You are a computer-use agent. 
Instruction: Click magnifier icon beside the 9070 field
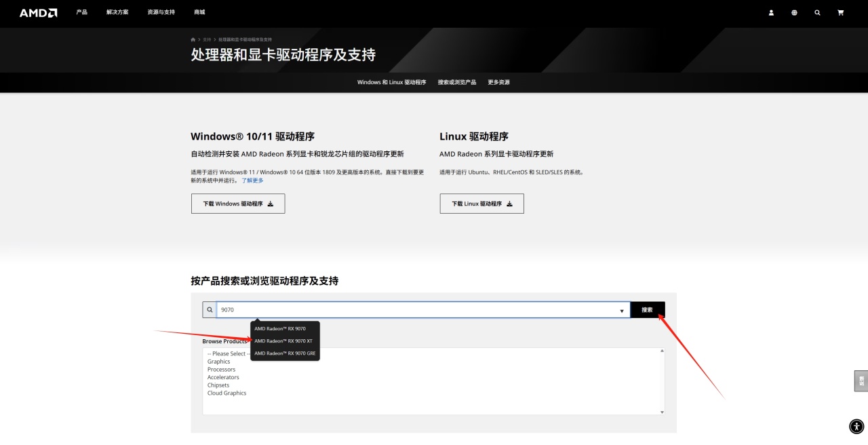(x=210, y=310)
